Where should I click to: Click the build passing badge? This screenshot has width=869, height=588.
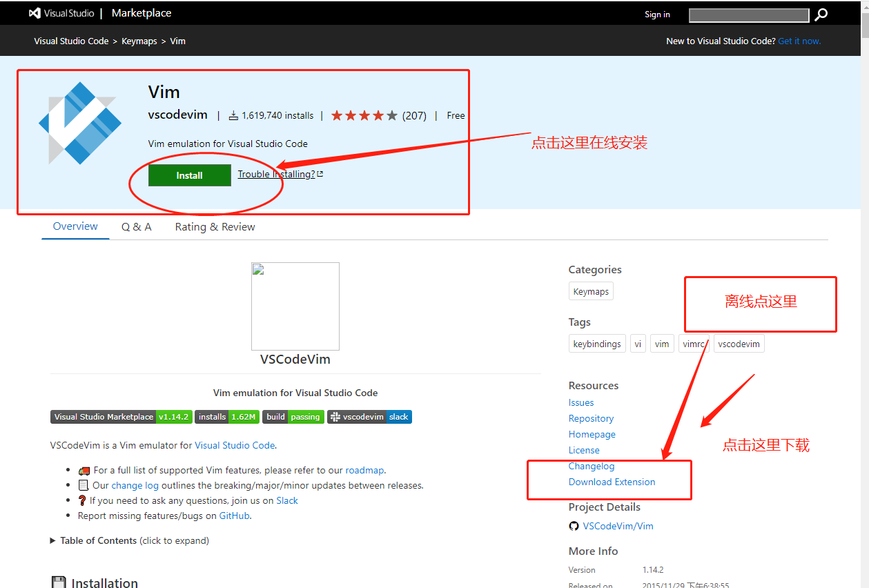(293, 417)
